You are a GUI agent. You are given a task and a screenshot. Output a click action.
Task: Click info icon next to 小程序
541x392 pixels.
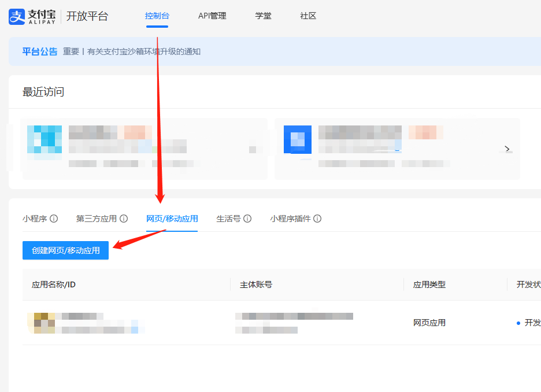(54, 219)
